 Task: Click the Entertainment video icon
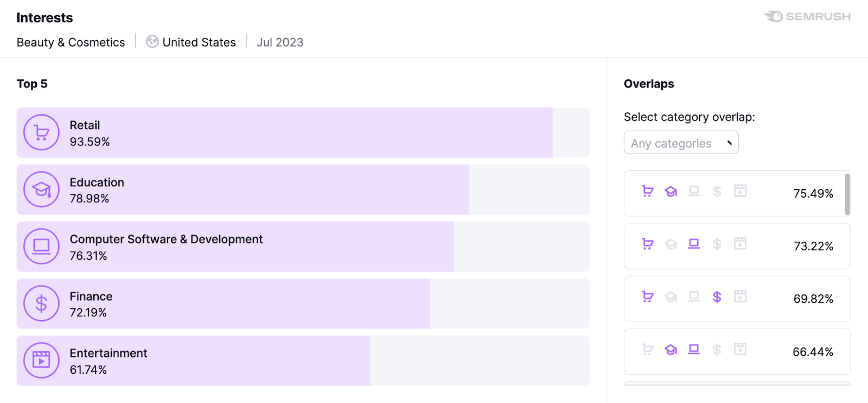[41, 360]
